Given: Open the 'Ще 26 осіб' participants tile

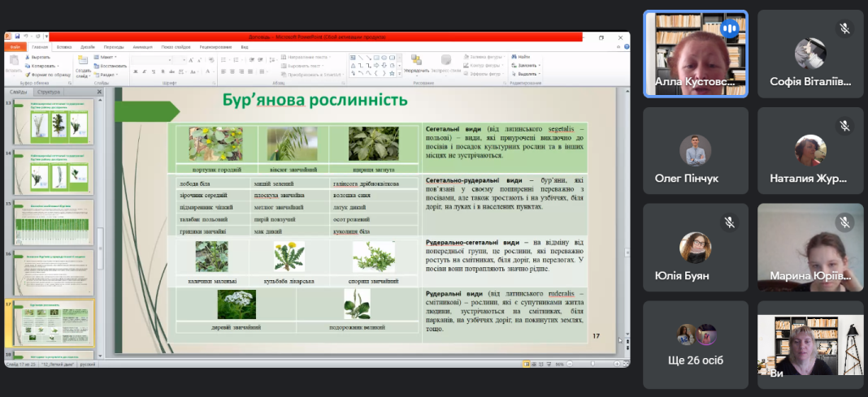Looking at the screenshot, I should tap(695, 344).
